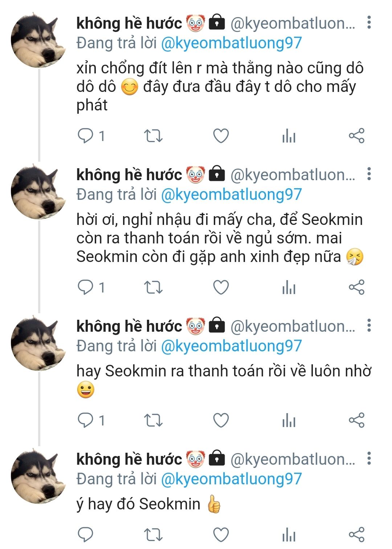This screenshot has height=549, width=392.
Task: View analytics for 'xỉn chổng đít' tweet
Action: point(289,136)
